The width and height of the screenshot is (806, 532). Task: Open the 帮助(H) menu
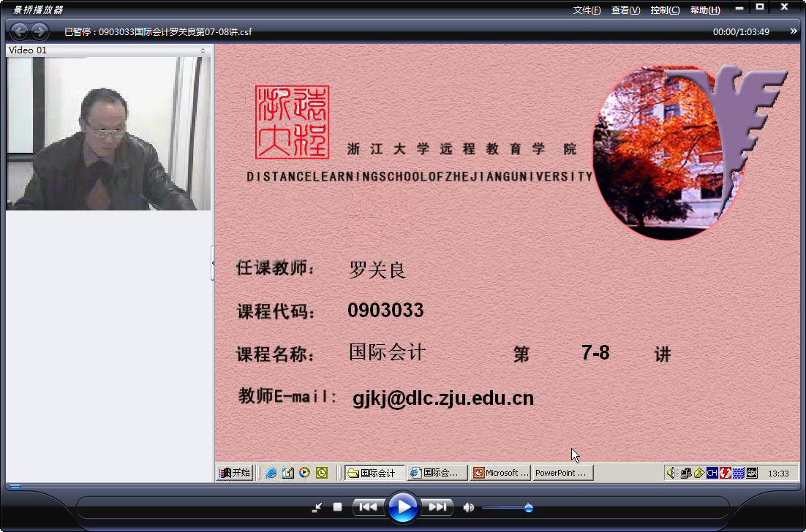[x=705, y=10]
